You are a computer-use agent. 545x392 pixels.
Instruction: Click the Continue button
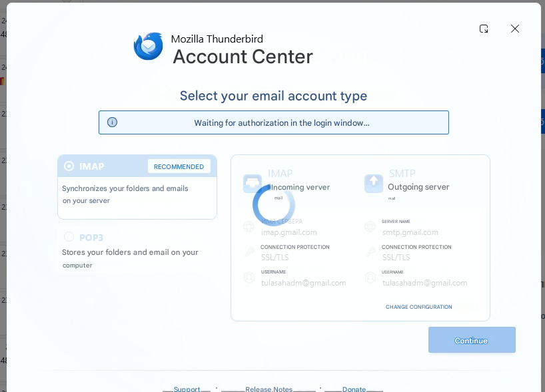coord(472,340)
